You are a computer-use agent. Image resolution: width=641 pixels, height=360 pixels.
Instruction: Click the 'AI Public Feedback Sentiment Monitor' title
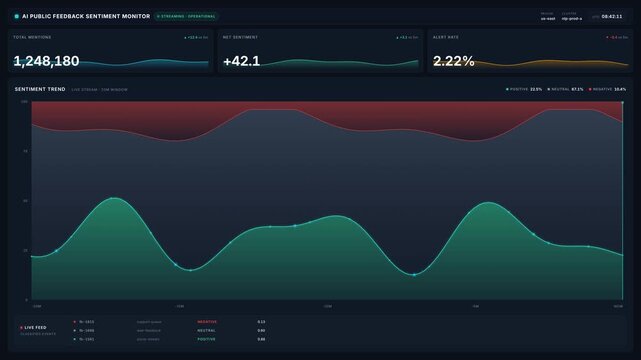tap(86, 16)
